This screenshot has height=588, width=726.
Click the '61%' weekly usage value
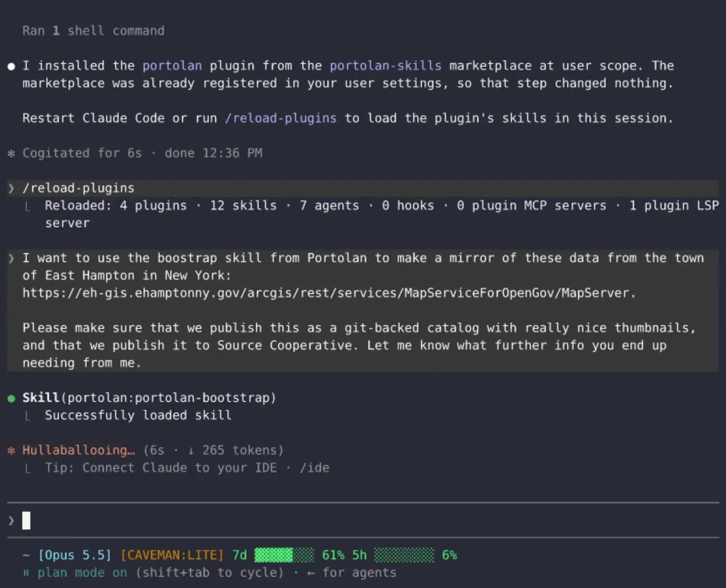[333, 555]
